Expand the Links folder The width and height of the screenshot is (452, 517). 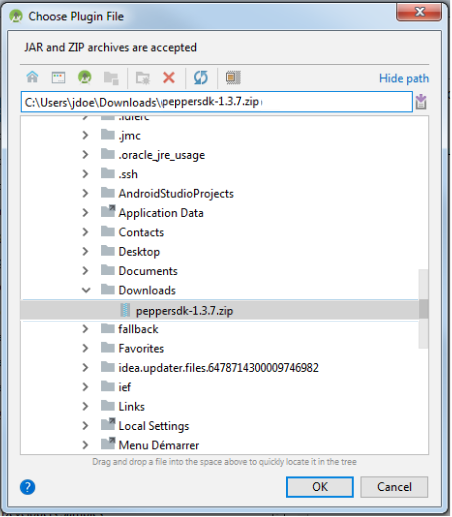pos(85,406)
